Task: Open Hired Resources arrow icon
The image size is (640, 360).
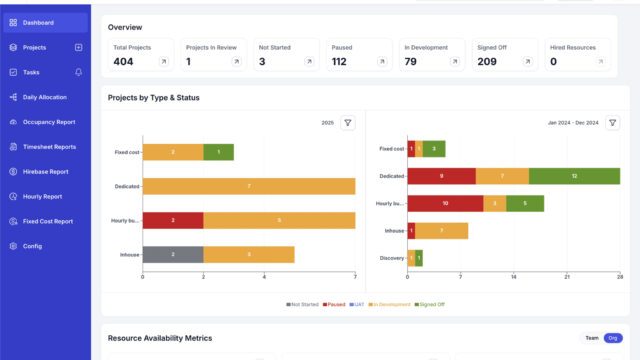Action: click(600, 61)
